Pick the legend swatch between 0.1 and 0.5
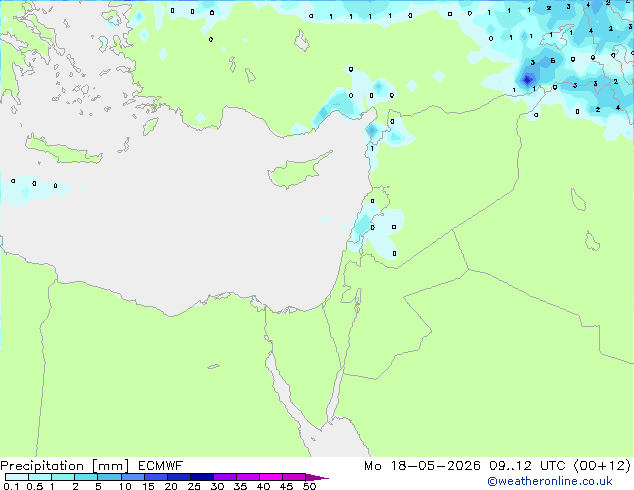 [17, 477]
